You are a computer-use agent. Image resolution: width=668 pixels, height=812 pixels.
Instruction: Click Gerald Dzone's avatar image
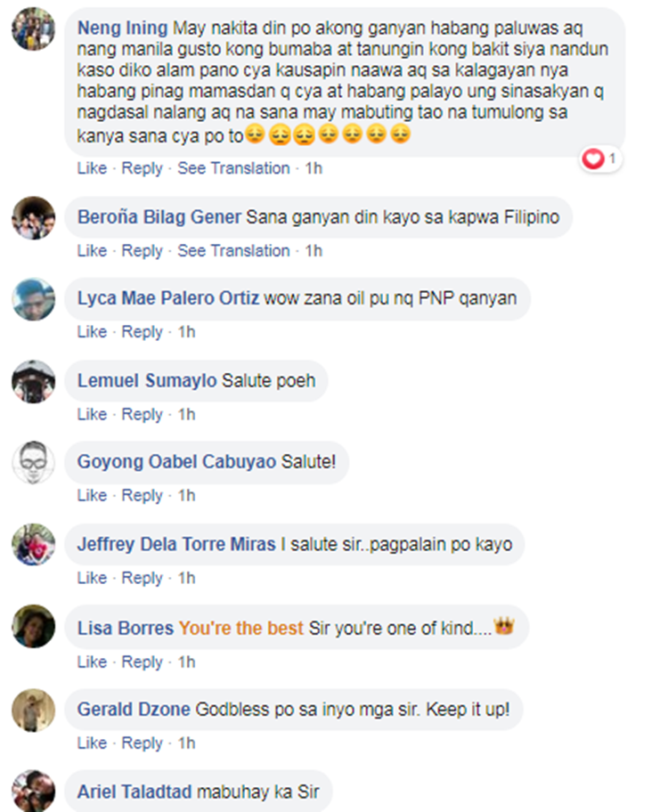point(33,710)
